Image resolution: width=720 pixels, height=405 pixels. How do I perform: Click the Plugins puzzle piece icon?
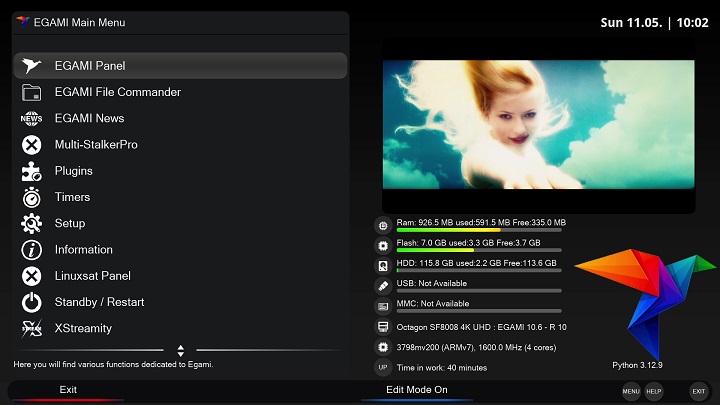click(31, 171)
